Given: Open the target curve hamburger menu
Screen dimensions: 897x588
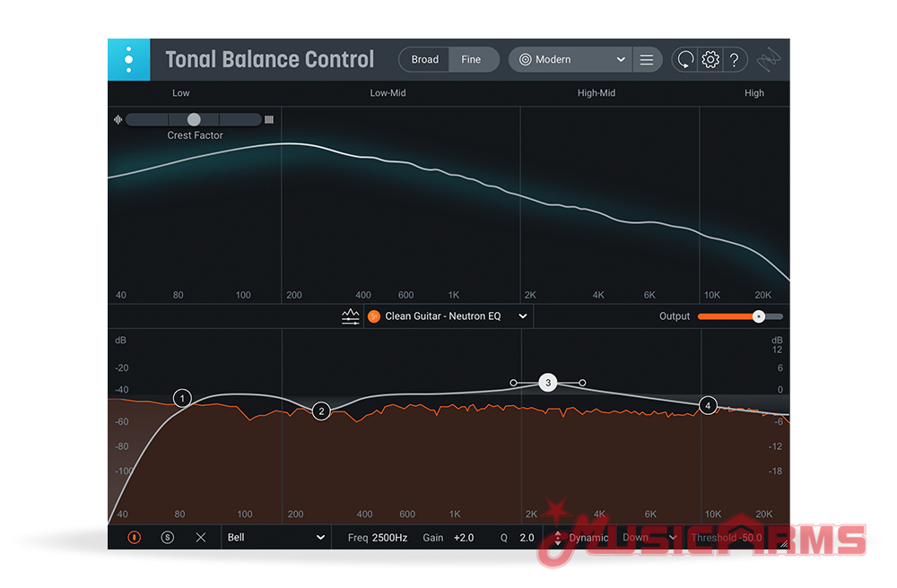Looking at the screenshot, I should [646, 60].
